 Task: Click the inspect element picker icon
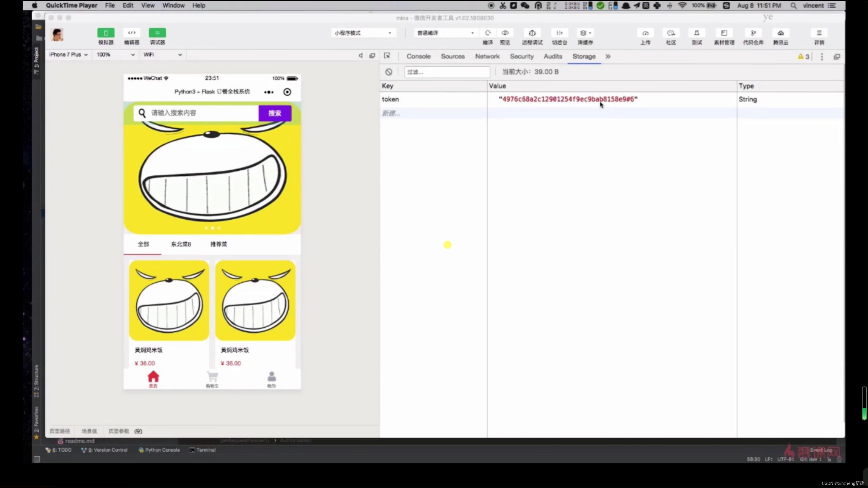[387, 56]
